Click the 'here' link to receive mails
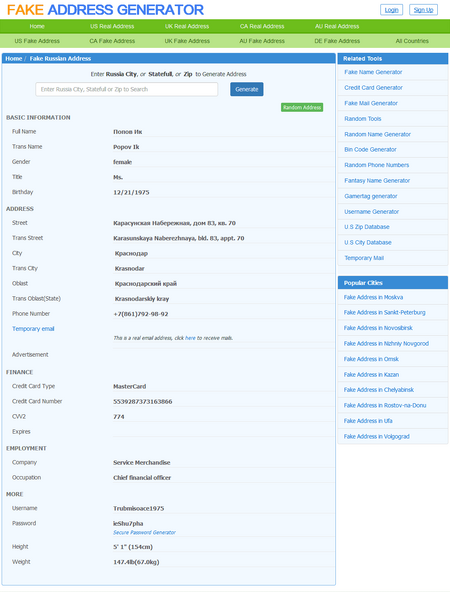Viewport: 450px width, 592px height. click(x=190, y=338)
